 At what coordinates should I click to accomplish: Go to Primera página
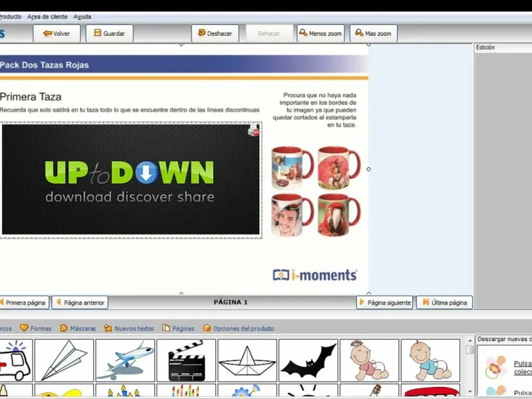(24, 303)
